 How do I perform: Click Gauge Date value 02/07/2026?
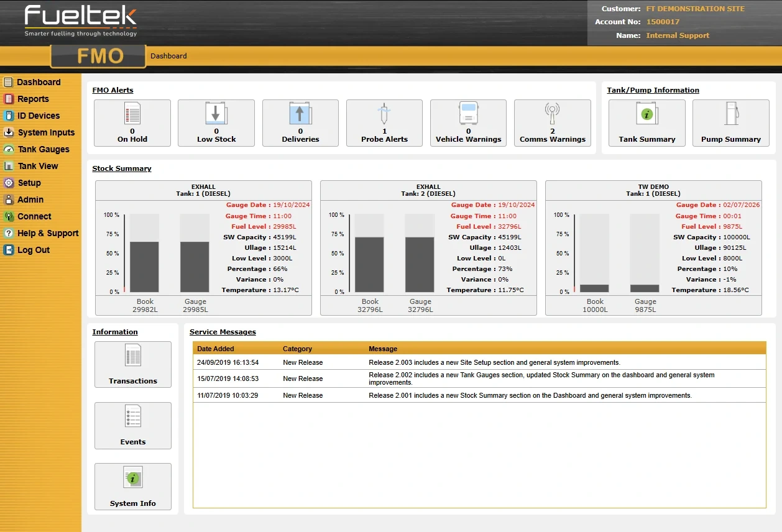(x=742, y=205)
